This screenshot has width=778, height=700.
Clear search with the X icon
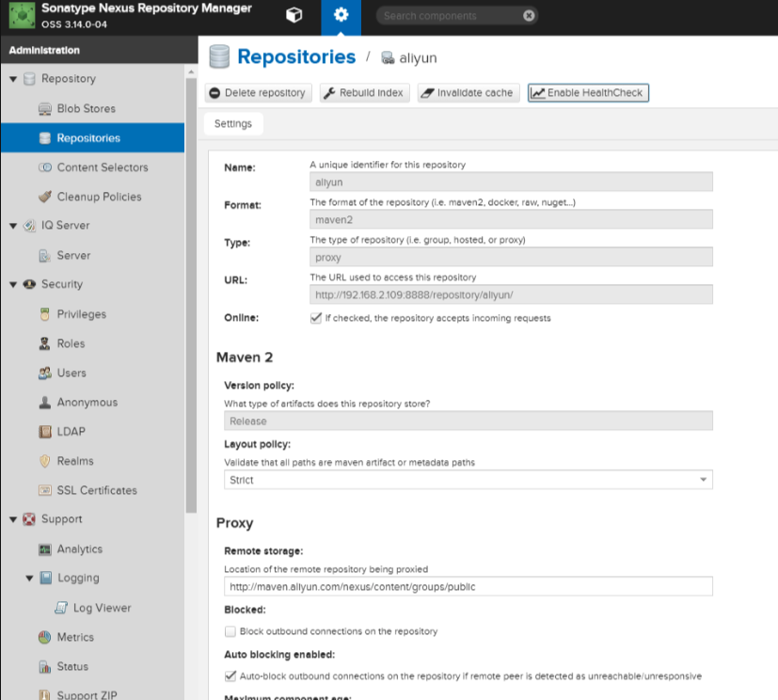[529, 16]
